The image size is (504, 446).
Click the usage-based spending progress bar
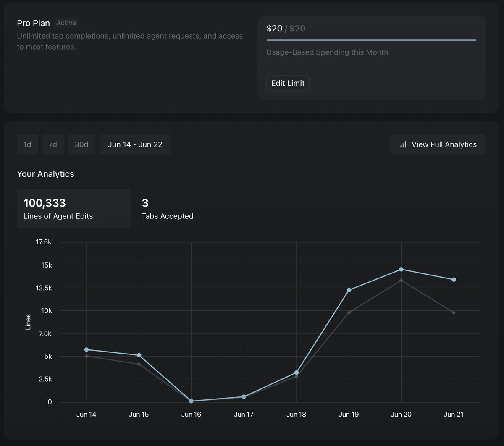[371, 40]
